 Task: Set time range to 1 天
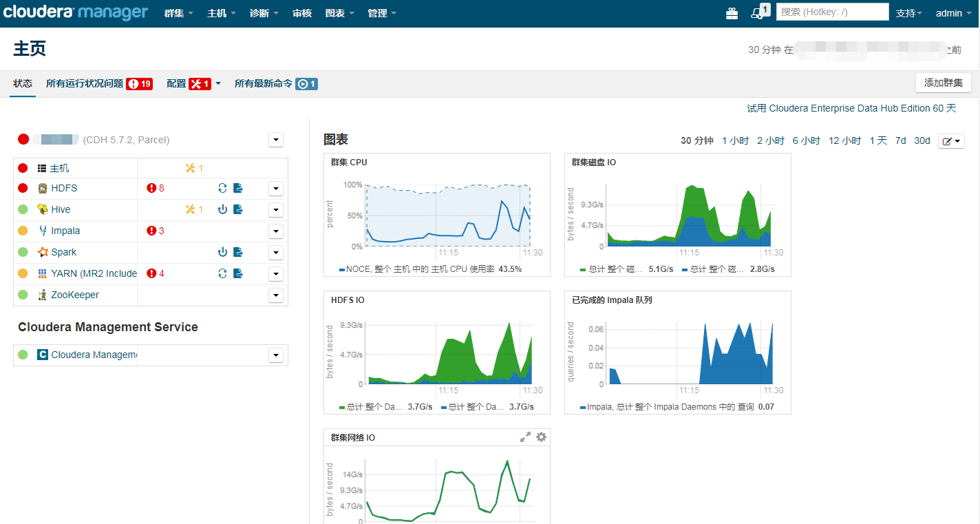point(878,140)
